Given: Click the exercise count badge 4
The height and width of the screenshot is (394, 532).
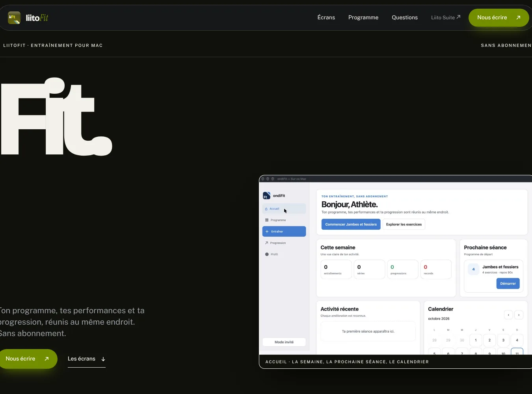Looking at the screenshot, I should coord(473,269).
